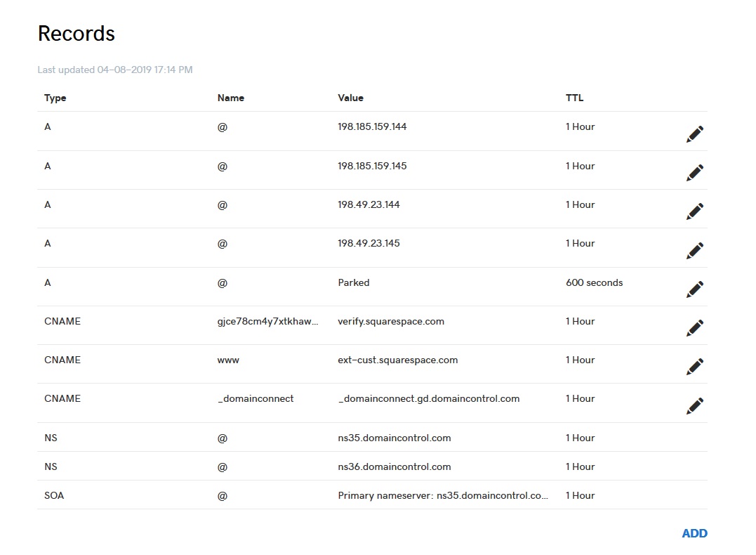Click the ns35.domaincontrol.com NS value
The image size is (756, 555).
coord(394,438)
